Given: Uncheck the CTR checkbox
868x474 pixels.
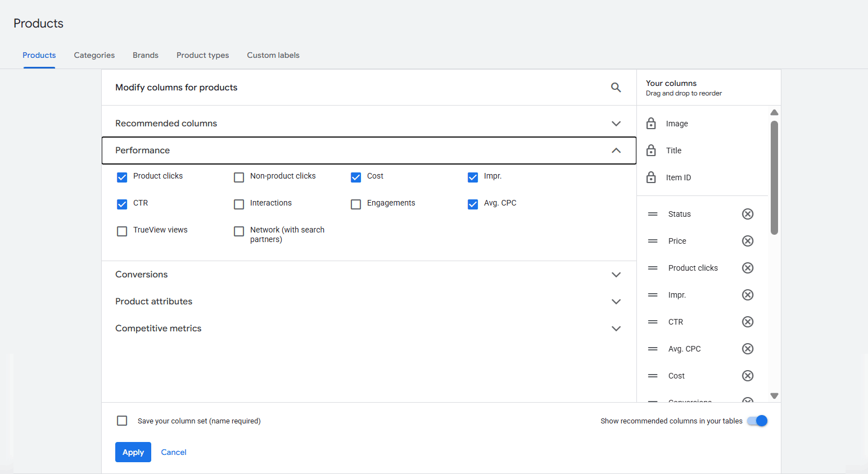Looking at the screenshot, I should pyautogui.click(x=122, y=204).
